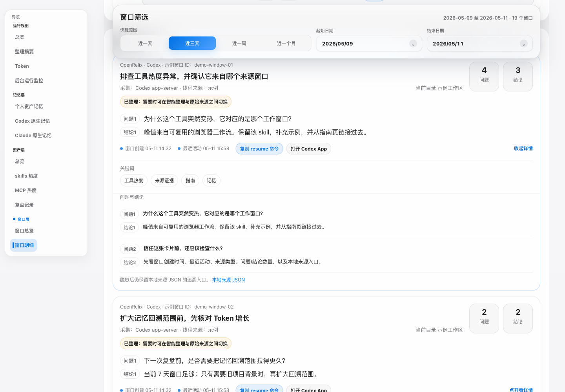Click 打开 Codex App for demo-window-01
Screen dimensions: 565x392
309,149
